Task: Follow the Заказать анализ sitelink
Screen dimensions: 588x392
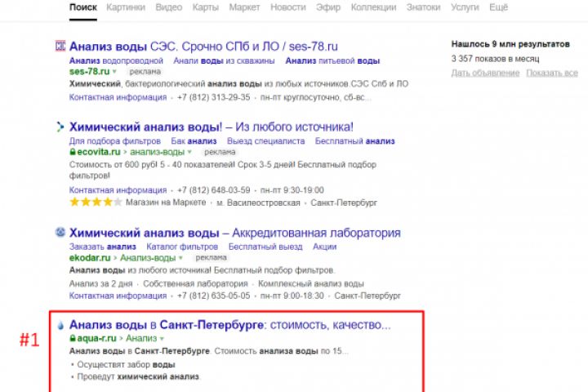Action: tap(102, 247)
